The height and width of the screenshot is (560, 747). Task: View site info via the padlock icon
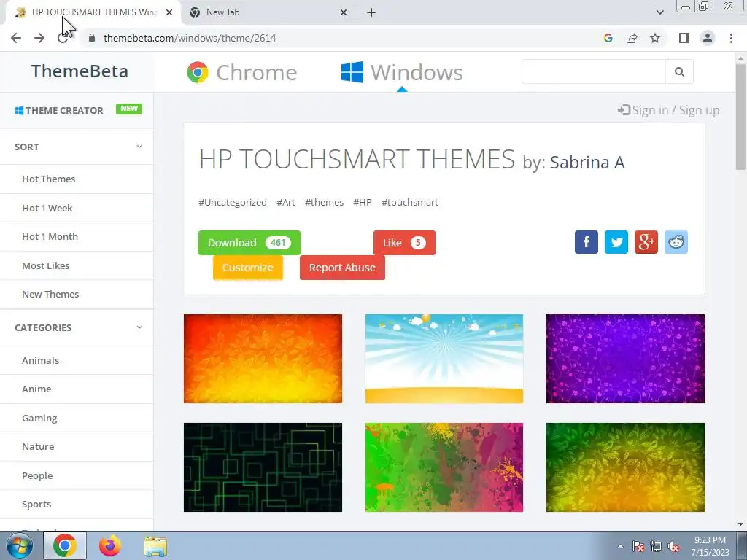(92, 38)
